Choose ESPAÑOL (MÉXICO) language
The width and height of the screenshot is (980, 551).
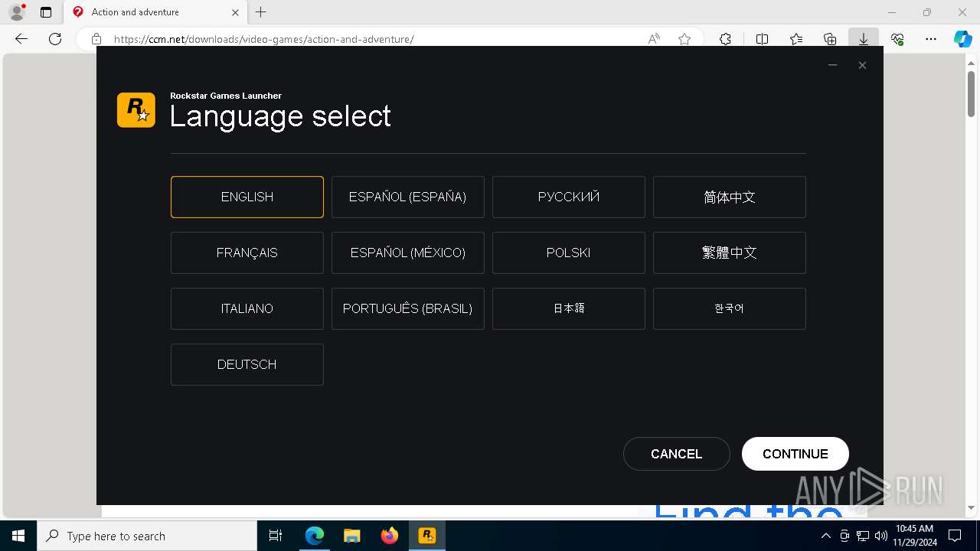(407, 253)
